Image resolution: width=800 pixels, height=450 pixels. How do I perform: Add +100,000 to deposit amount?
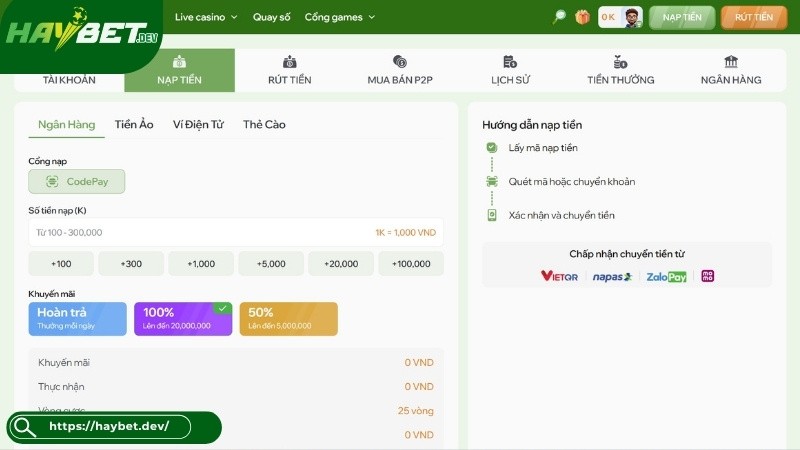tap(411, 264)
